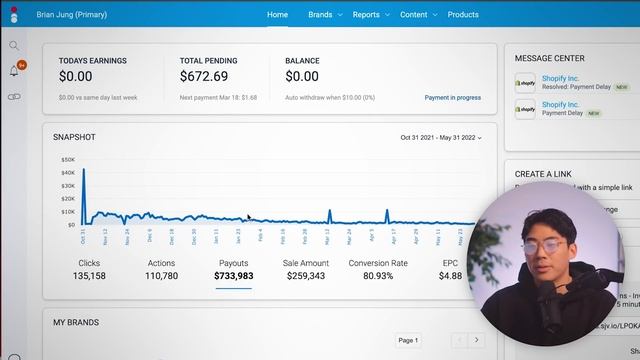Open the Products page

click(463, 15)
